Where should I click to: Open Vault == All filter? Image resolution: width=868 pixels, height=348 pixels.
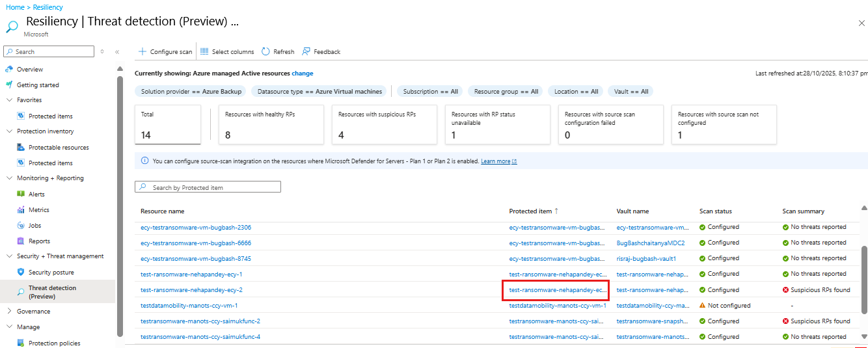tap(631, 91)
